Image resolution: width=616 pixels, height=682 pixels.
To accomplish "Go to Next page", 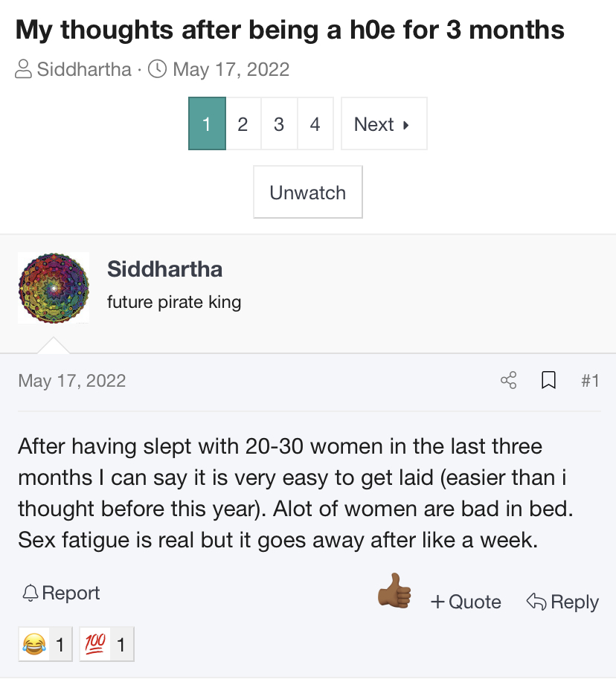I will pos(383,124).
